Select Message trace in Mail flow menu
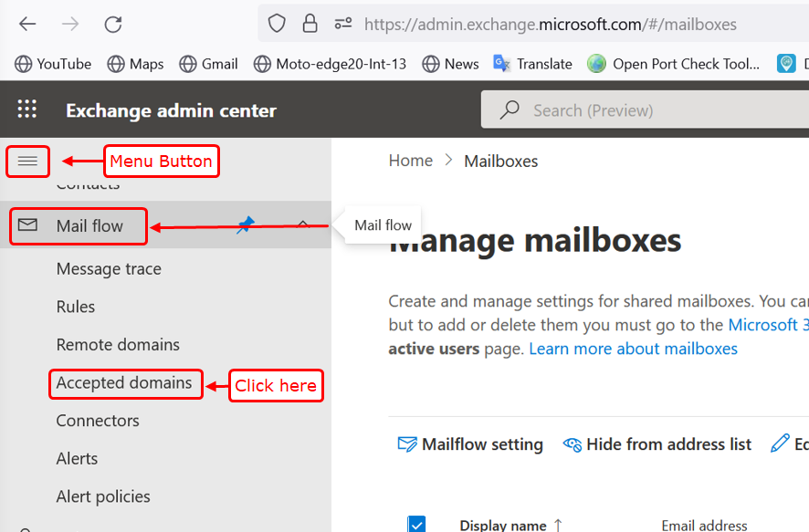The image size is (809, 532). (x=109, y=269)
